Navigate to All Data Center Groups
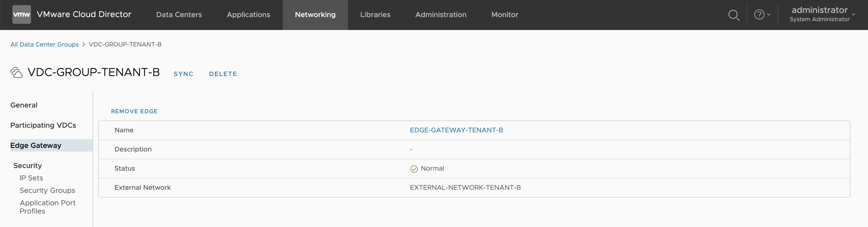 click(x=44, y=44)
